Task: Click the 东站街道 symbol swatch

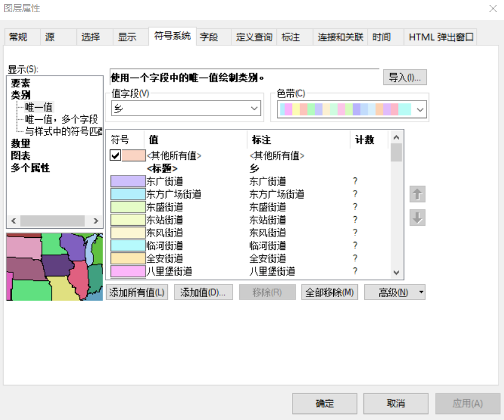Action: [x=128, y=220]
